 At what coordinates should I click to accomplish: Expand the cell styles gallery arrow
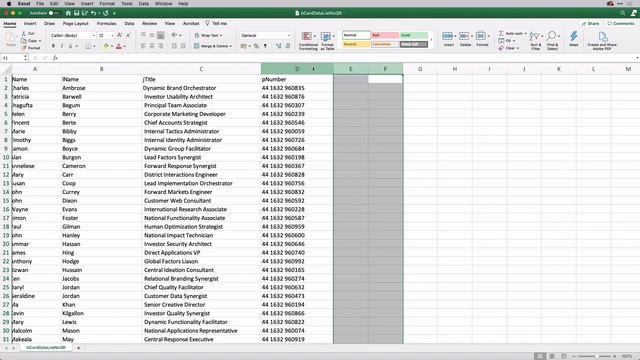click(x=431, y=40)
